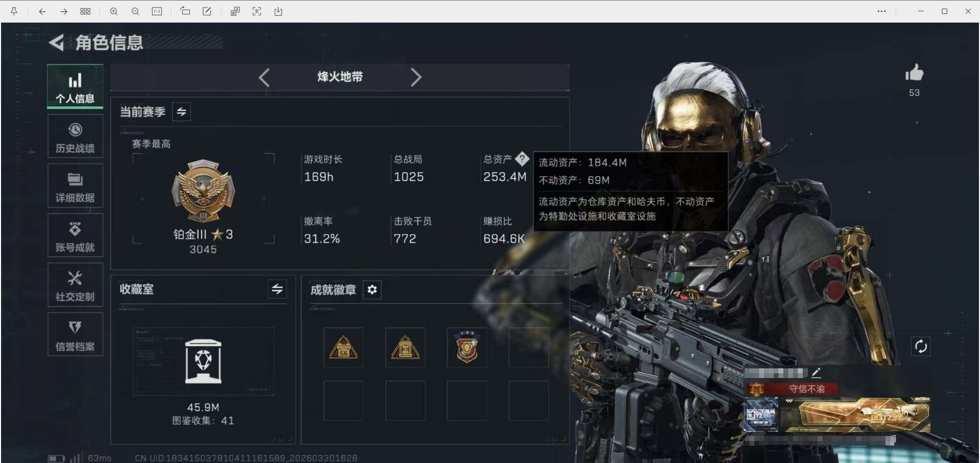Select the second triangular achievement badge
Viewport: 980px width, 463px height.
[405, 347]
